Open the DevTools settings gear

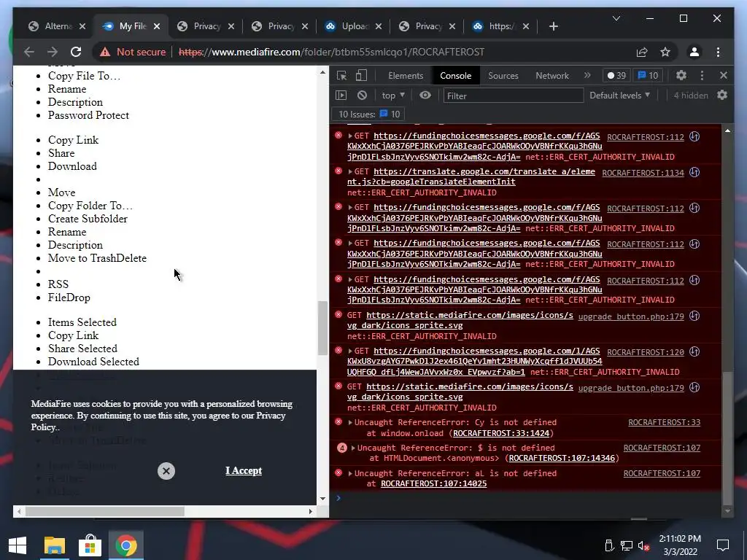point(681,75)
